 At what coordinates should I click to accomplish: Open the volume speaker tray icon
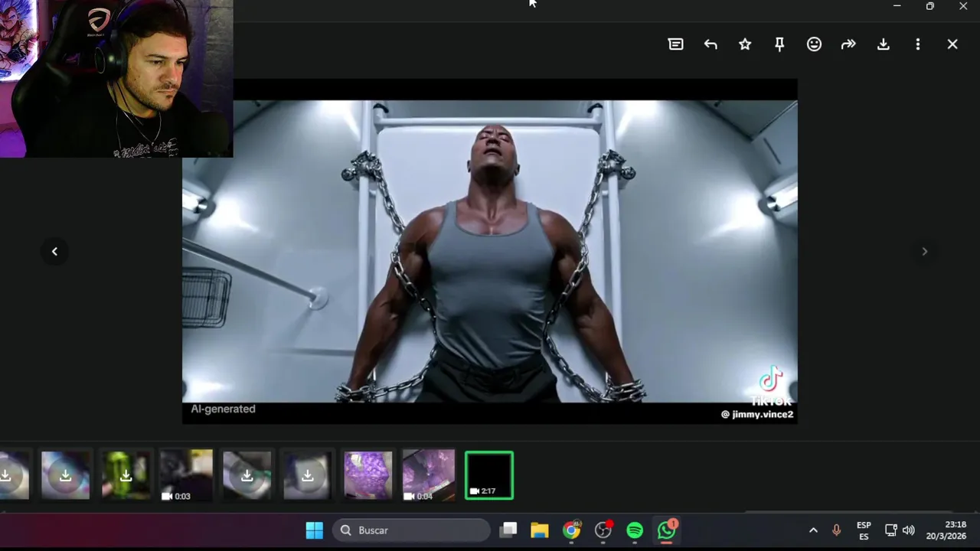908,530
